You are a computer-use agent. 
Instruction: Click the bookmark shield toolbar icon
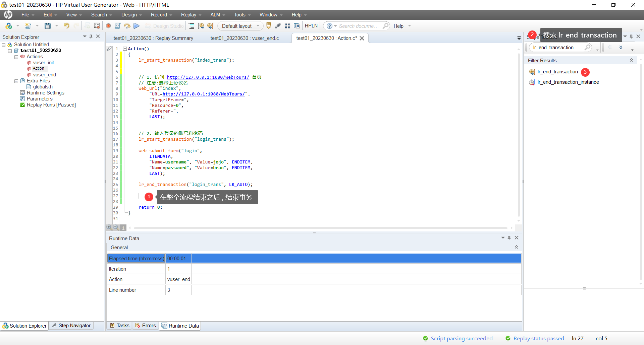tap(269, 26)
